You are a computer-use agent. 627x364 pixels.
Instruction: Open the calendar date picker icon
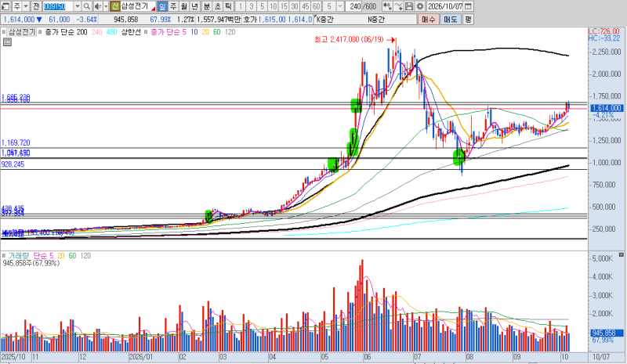pos(468,6)
